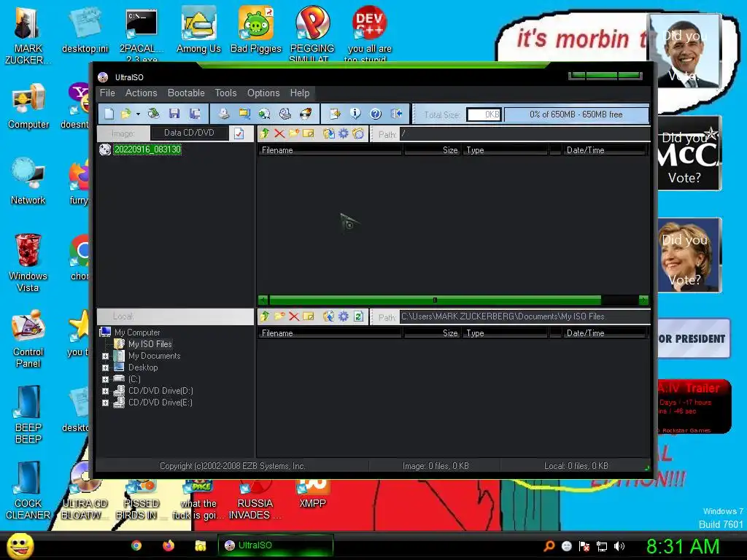Click the 0% of 650MB capacity bar
747x560 pixels.
[x=576, y=114]
